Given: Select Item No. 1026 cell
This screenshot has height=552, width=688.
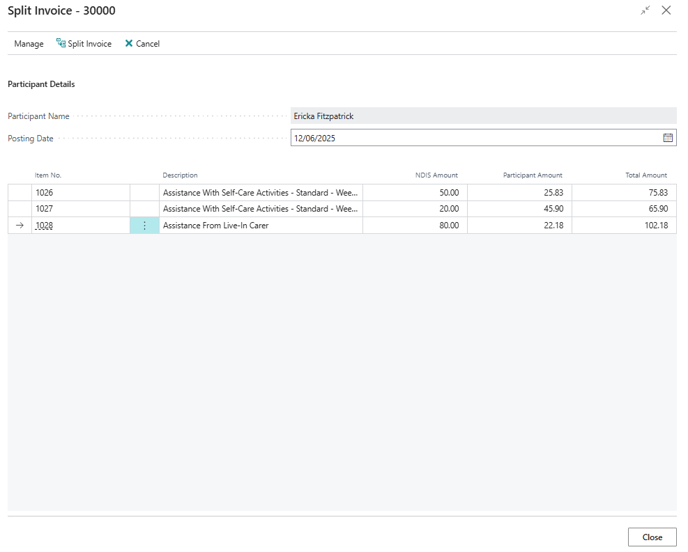Looking at the screenshot, I should point(80,193).
